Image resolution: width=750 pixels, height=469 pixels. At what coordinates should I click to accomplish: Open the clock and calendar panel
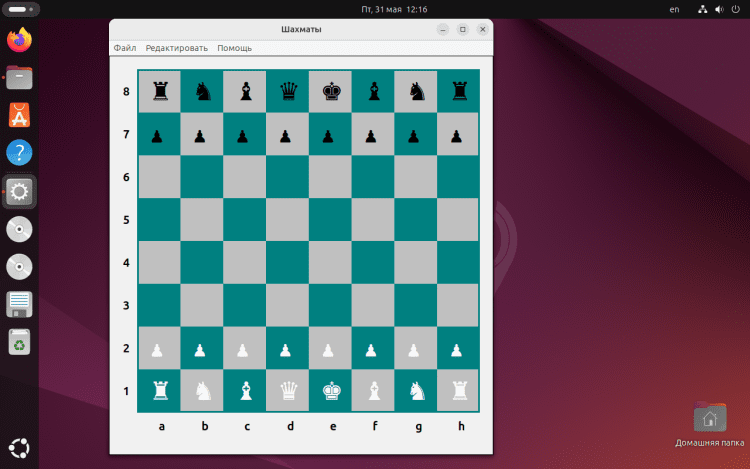click(x=394, y=9)
